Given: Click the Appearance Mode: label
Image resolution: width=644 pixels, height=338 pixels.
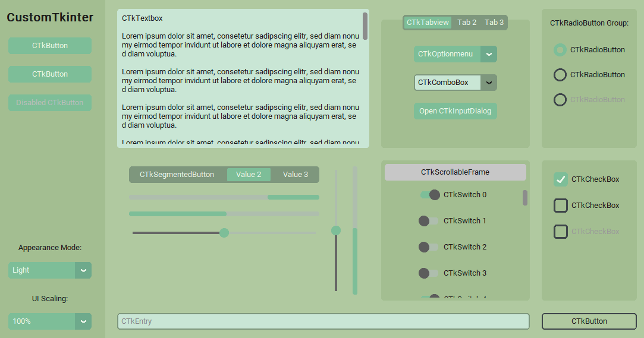Looking at the screenshot, I should (x=50, y=248).
